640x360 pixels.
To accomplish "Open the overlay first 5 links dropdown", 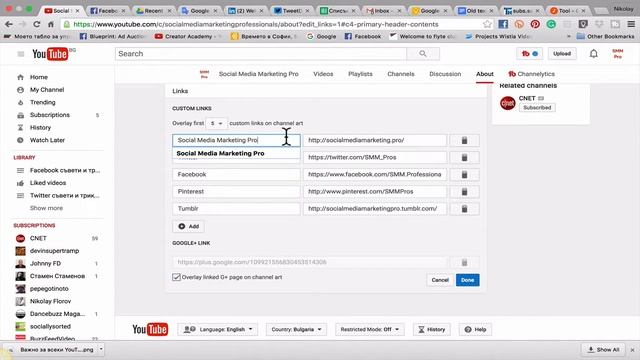I will (x=216, y=123).
